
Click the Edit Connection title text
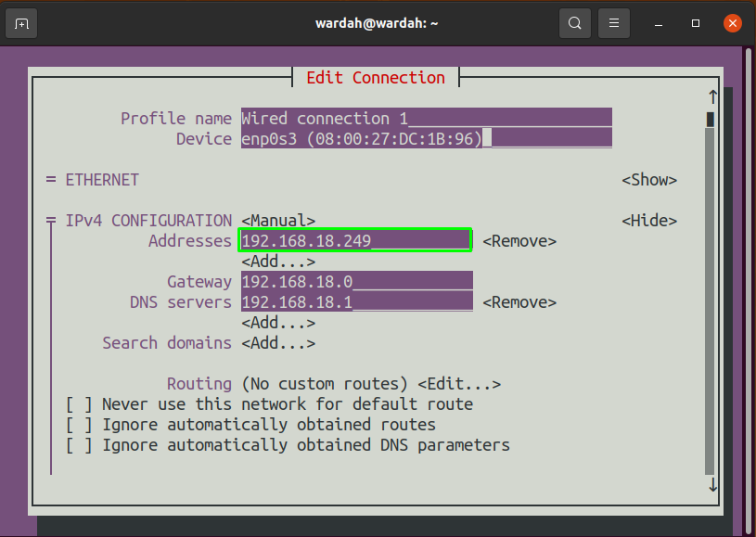click(376, 78)
